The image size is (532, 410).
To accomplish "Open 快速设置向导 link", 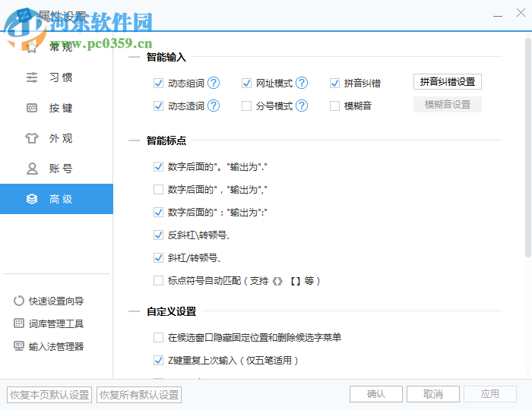I will [56, 301].
